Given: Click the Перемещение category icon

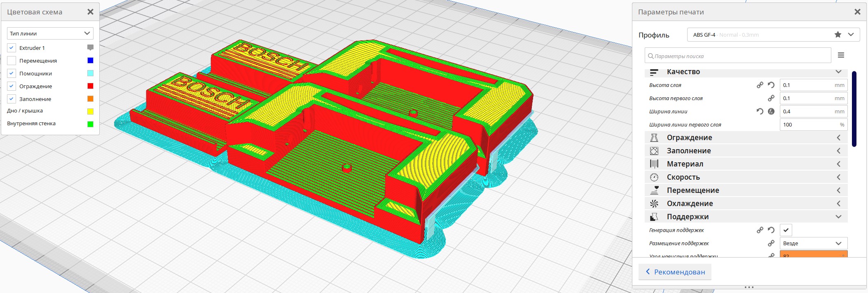Looking at the screenshot, I should pyautogui.click(x=654, y=190).
